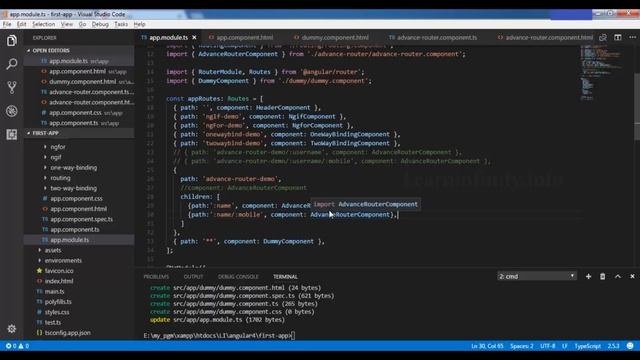Open the terminal selector dropdown 2: cmd
Image resolution: width=640 pixels, height=360 pixels.
(536, 276)
